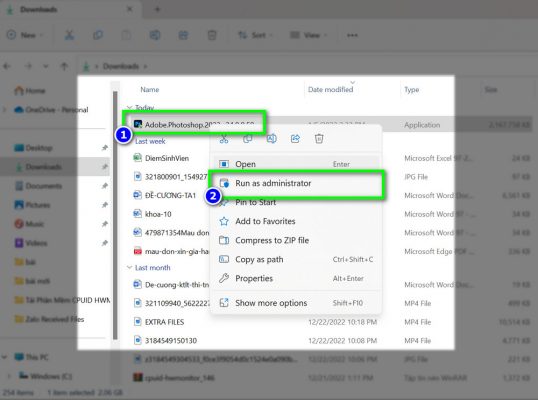538x400 pixels.
Task: Open Pictures in the sidebar
Action: click(x=32, y=205)
